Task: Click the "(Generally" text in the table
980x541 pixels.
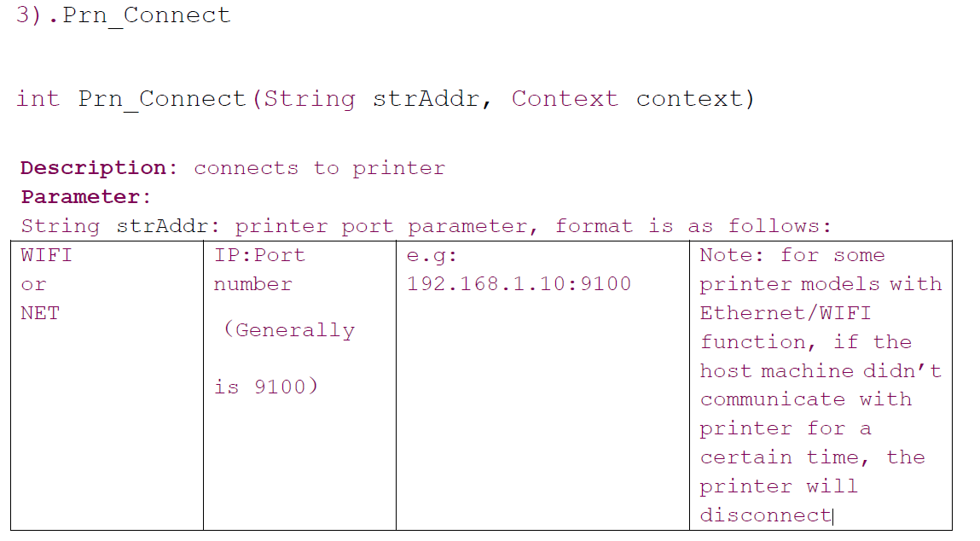Action: [x=288, y=330]
